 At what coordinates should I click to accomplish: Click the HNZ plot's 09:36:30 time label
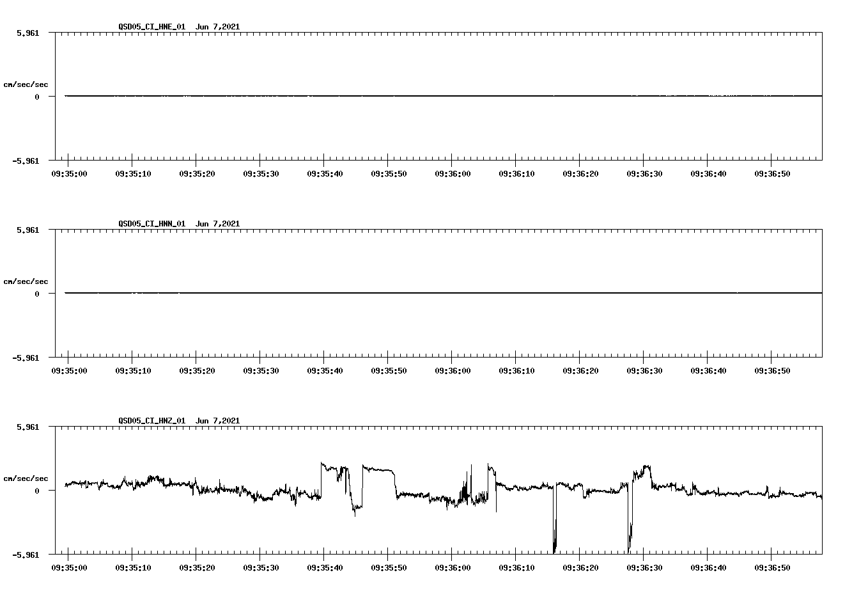[x=644, y=567]
